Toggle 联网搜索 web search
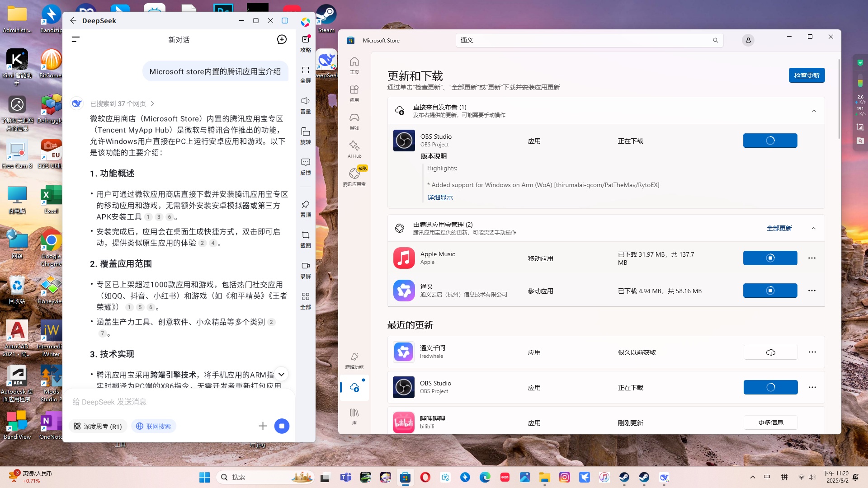The image size is (868, 488). pos(154,426)
